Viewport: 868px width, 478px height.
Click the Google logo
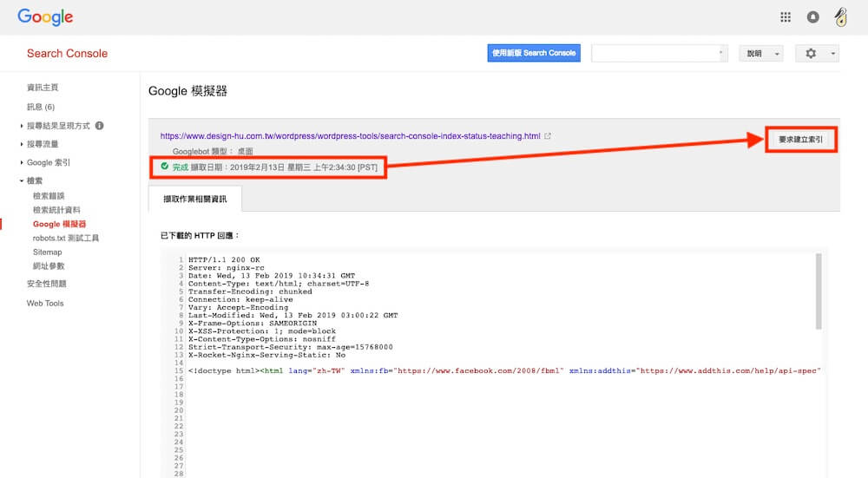click(x=45, y=17)
